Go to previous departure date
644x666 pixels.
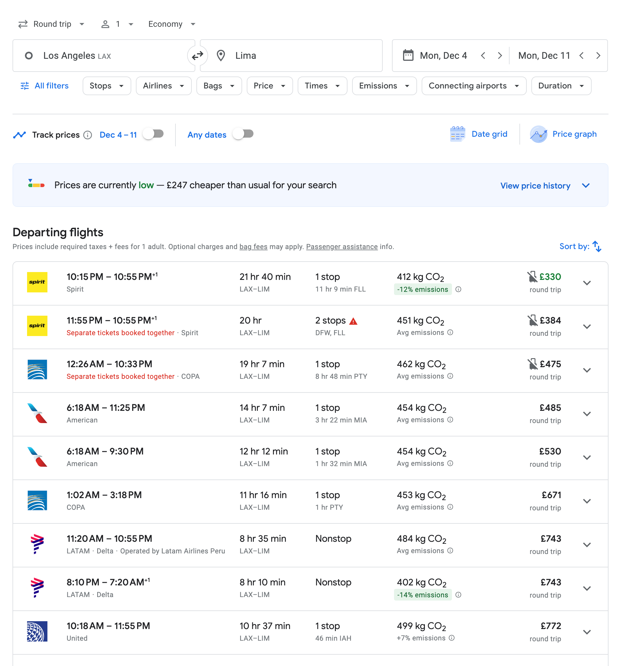483,55
